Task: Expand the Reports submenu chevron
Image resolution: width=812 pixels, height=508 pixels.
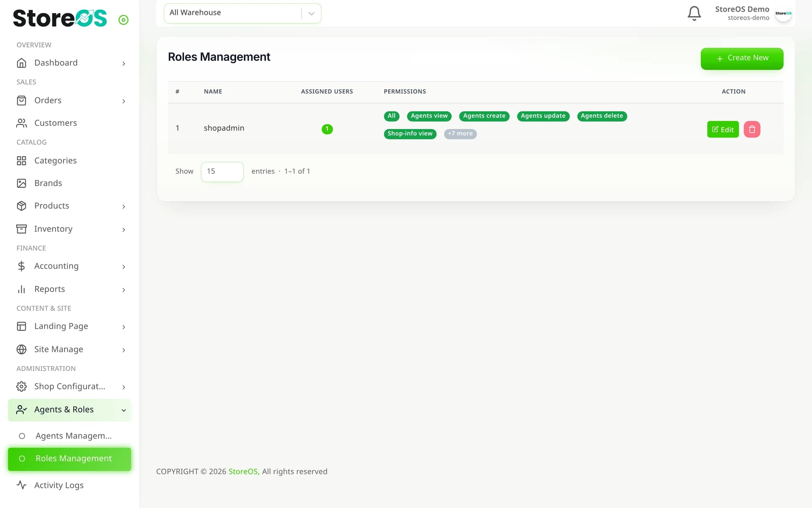Action: [124, 290]
